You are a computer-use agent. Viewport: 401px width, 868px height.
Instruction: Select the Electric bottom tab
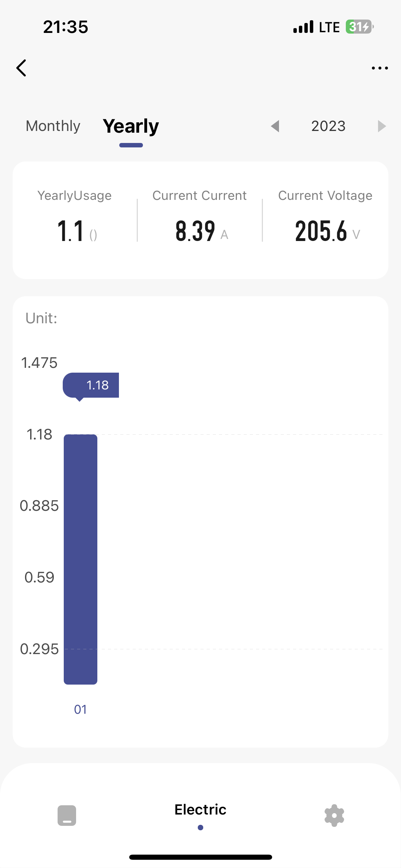click(200, 810)
